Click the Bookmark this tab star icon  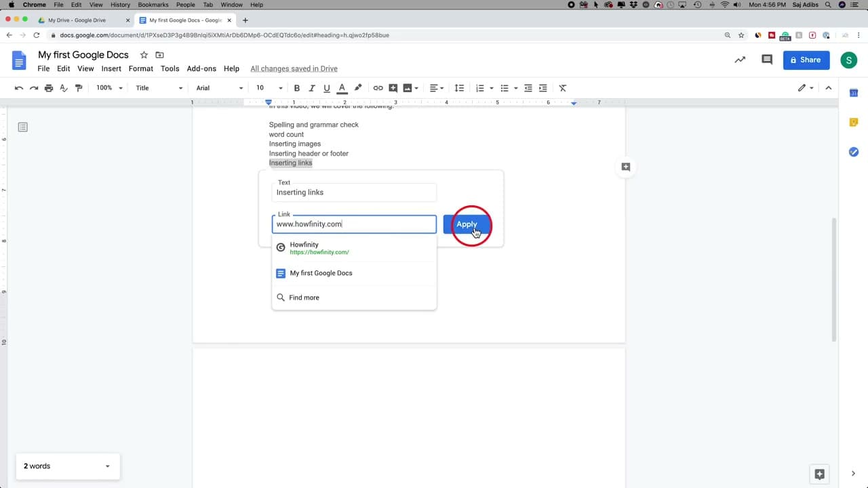741,35
